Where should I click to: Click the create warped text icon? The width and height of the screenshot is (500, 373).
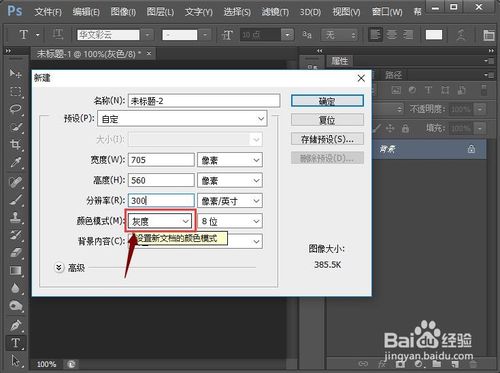coord(461,35)
